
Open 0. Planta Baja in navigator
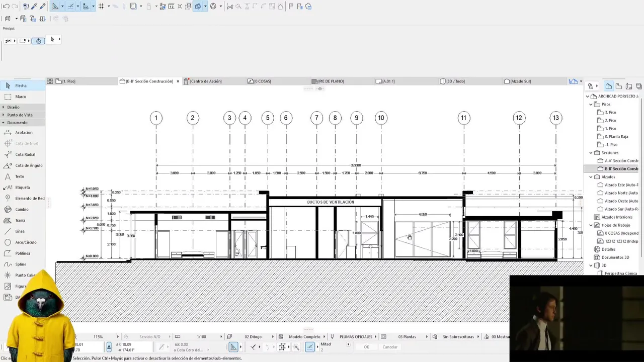coord(612,136)
